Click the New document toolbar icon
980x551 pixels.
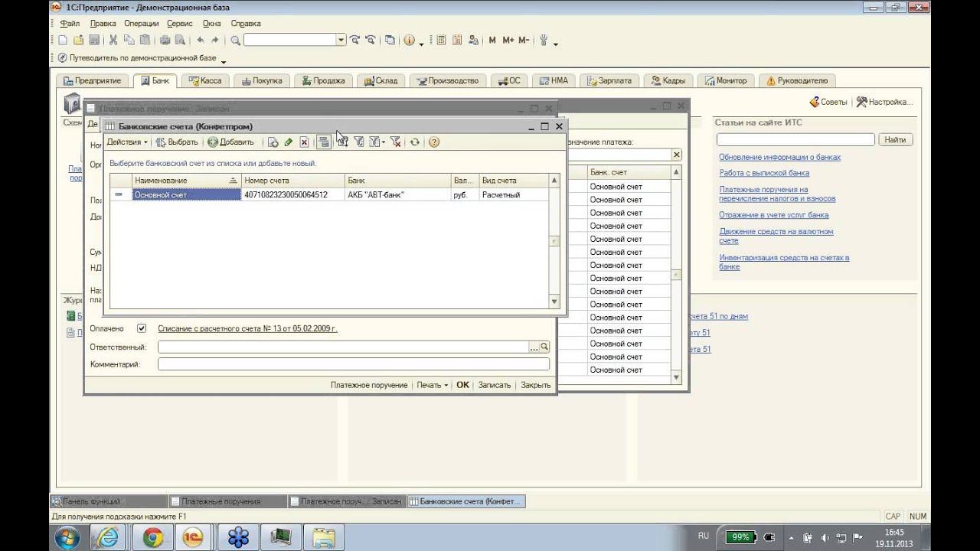tap(63, 41)
